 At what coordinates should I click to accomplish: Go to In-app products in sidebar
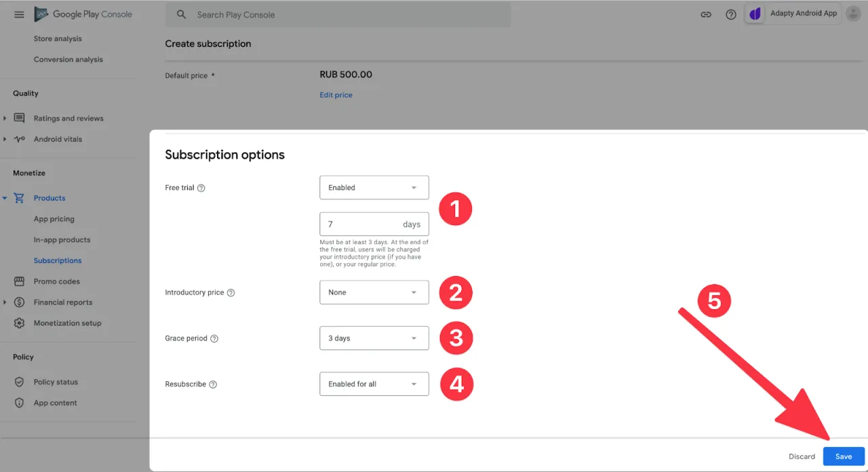62,240
